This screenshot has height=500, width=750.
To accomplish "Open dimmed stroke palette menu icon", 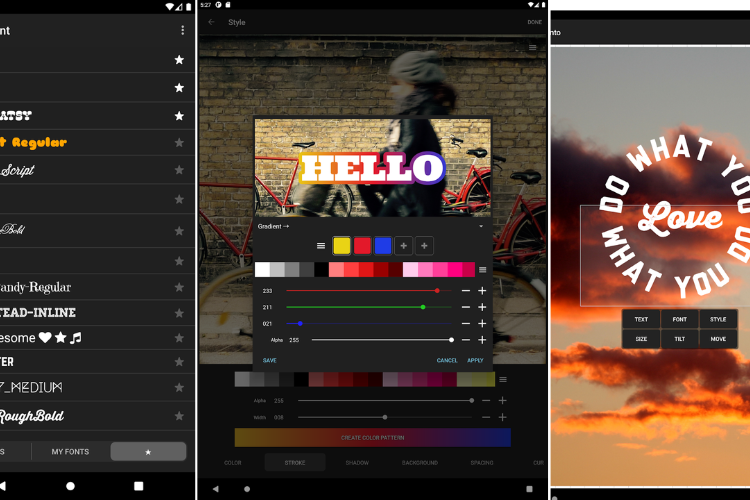I will 503,379.
